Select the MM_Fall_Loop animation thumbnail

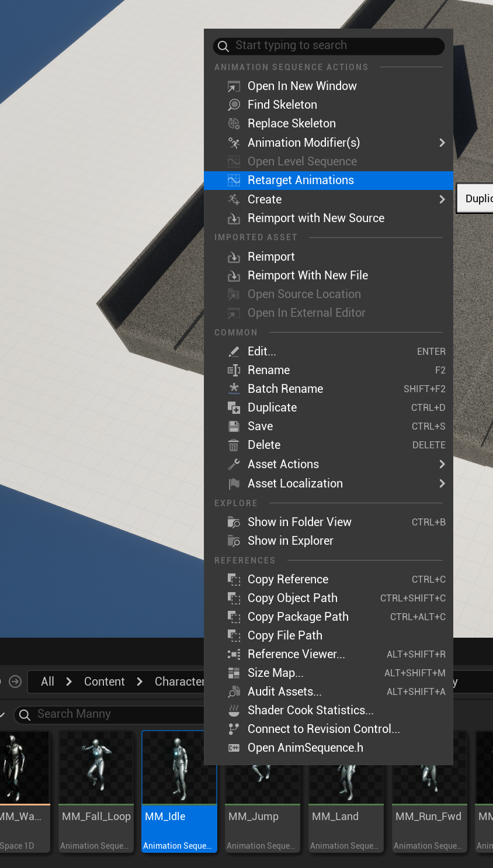tap(96, 767)
